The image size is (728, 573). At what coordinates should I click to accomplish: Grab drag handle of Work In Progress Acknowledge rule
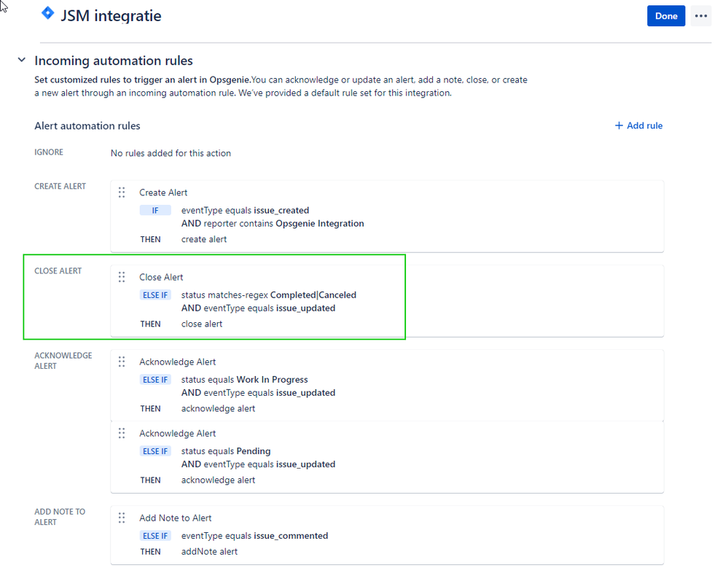122,362
